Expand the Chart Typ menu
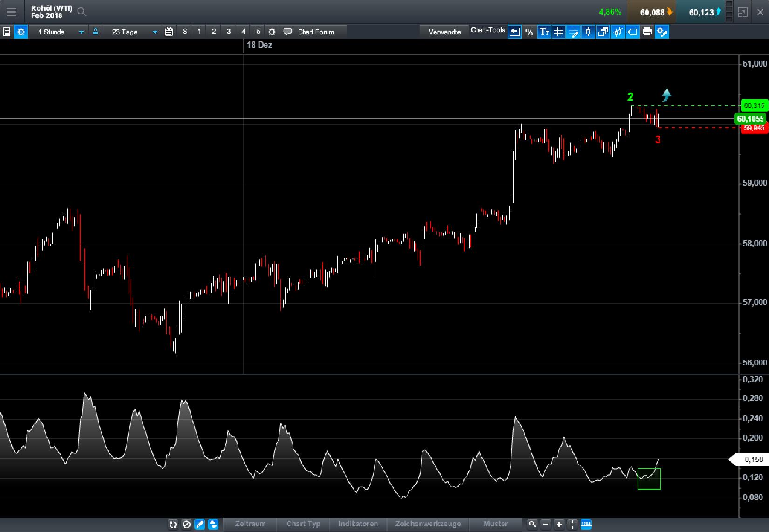Image resolution: width=769 pixels, height=532 pixels. (303, 524)
